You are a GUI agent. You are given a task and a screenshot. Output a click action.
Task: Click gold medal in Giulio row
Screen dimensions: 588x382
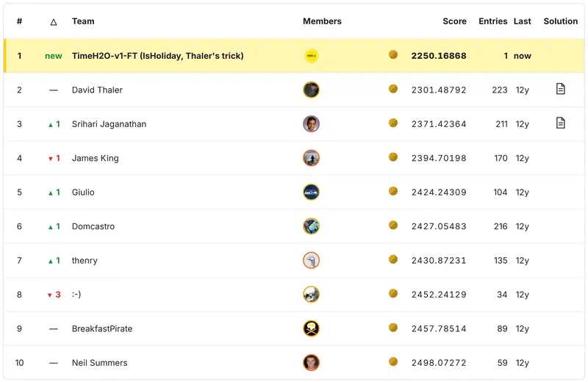click(x=393, y=191)
